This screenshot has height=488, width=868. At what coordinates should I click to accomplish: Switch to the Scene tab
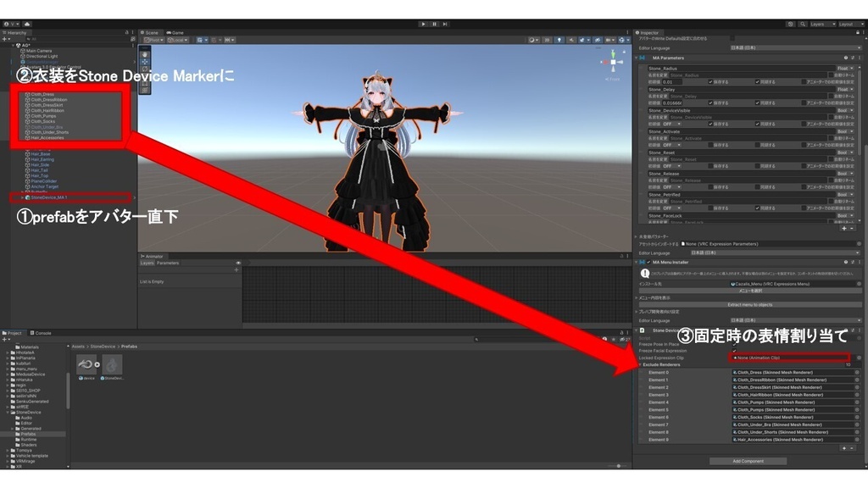point(149,33)
